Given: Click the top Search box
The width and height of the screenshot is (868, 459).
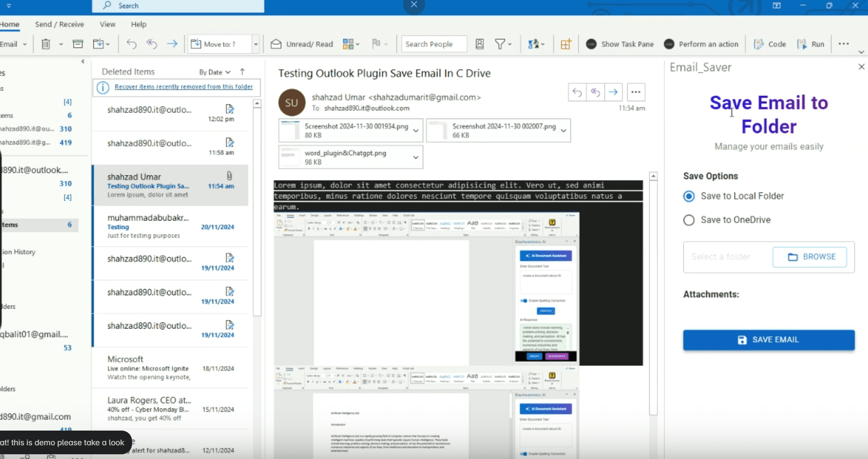Looking at the screenshot, I should (x=178, y=6).
